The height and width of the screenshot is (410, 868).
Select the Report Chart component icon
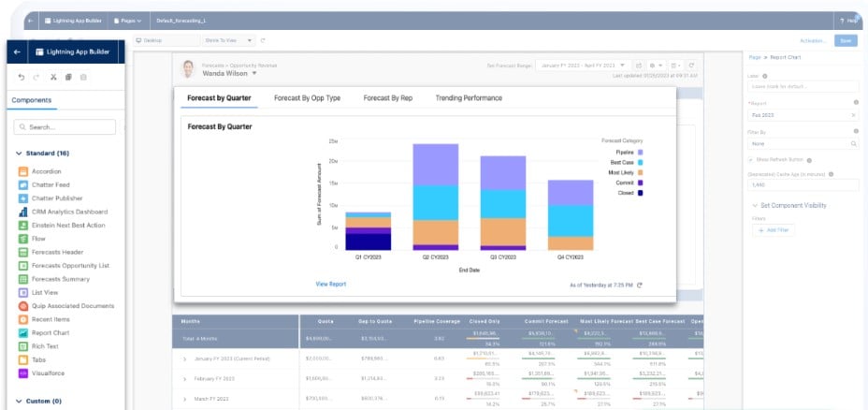coord(22,333)
